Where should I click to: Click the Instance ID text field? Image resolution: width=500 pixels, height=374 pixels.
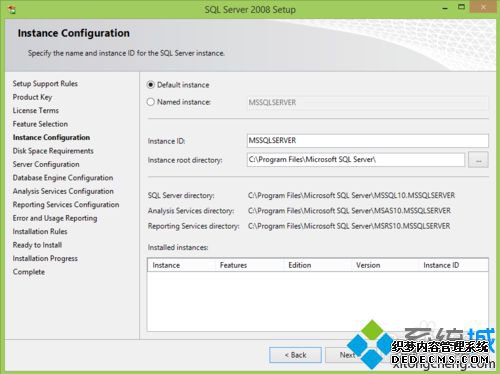click(368, 141)
